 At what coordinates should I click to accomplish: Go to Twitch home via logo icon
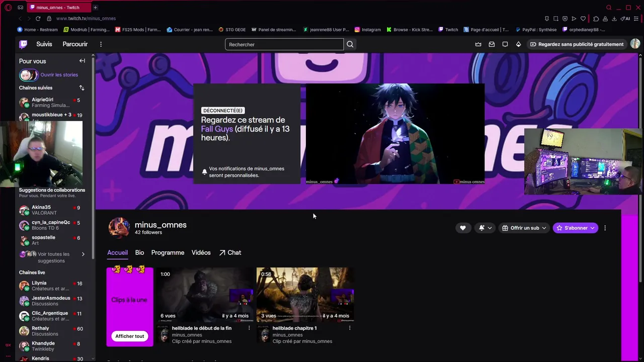pyautogui.click(x=23, y=44)
